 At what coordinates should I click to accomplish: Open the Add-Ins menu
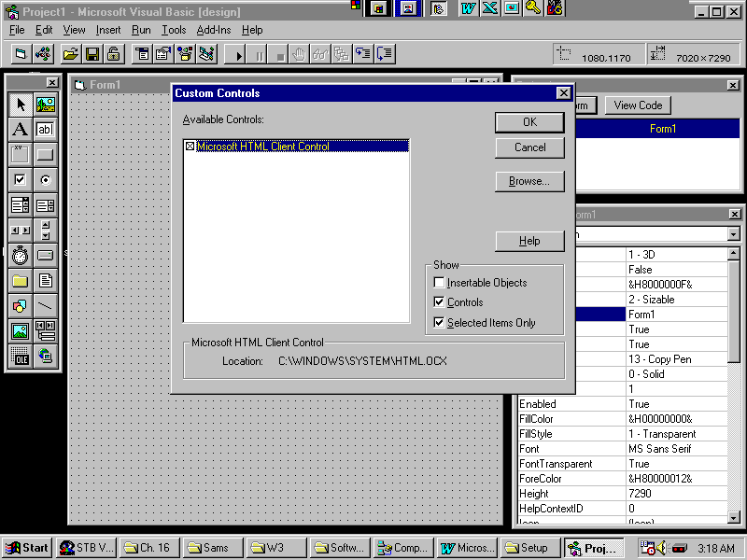coord(213,30)
